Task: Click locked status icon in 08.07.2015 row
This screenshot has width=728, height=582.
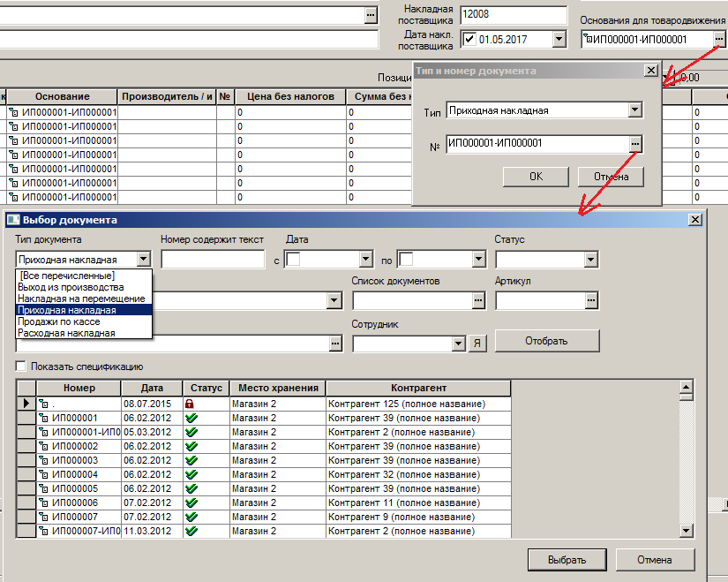Action: coord(190,404)
